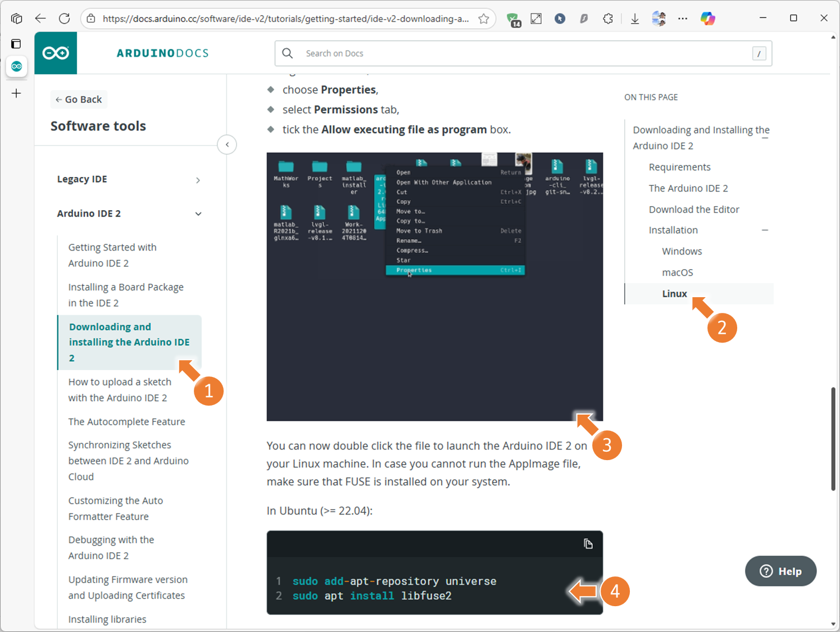
Task: Open the tab actions workspace icon
Action: pos(17,19)
